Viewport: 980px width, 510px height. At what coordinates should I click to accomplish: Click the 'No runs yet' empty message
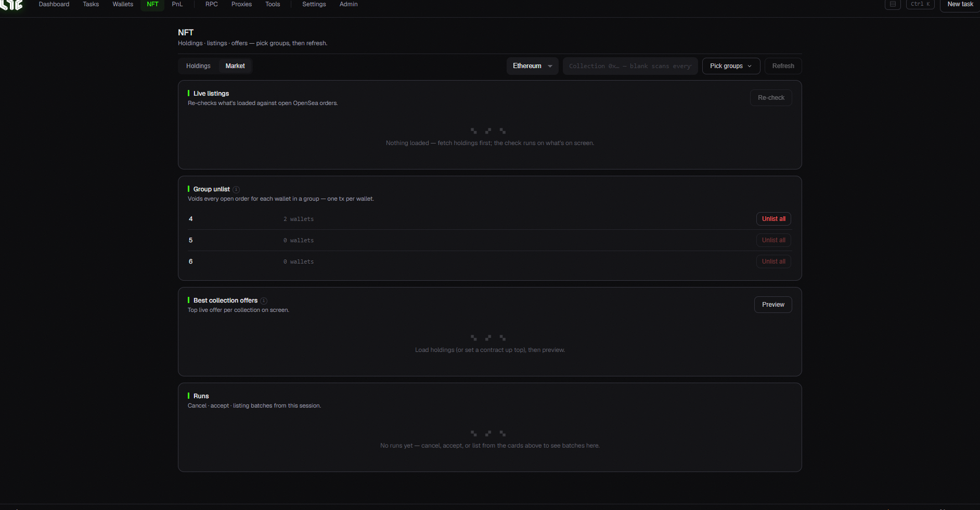click(x=490, y=446)
